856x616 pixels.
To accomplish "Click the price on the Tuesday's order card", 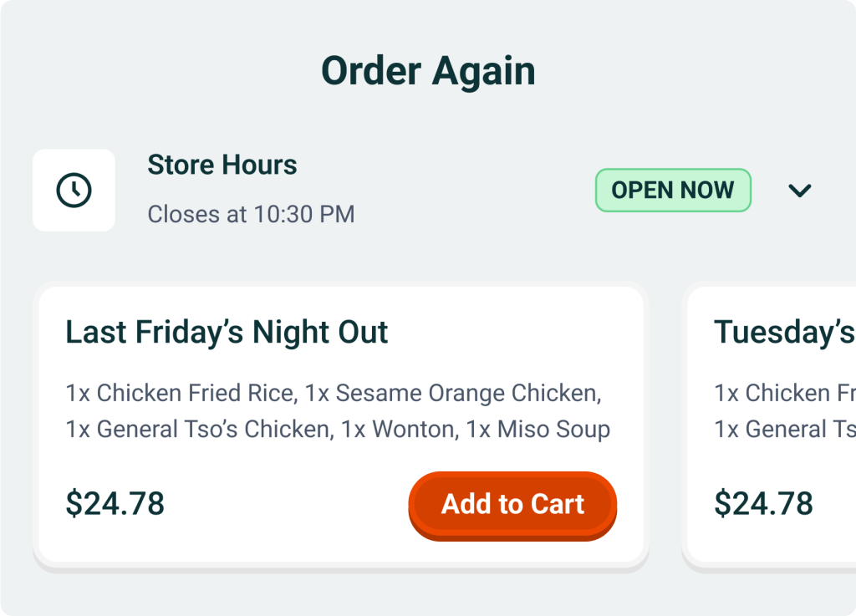I will click(x=764, y=504).
